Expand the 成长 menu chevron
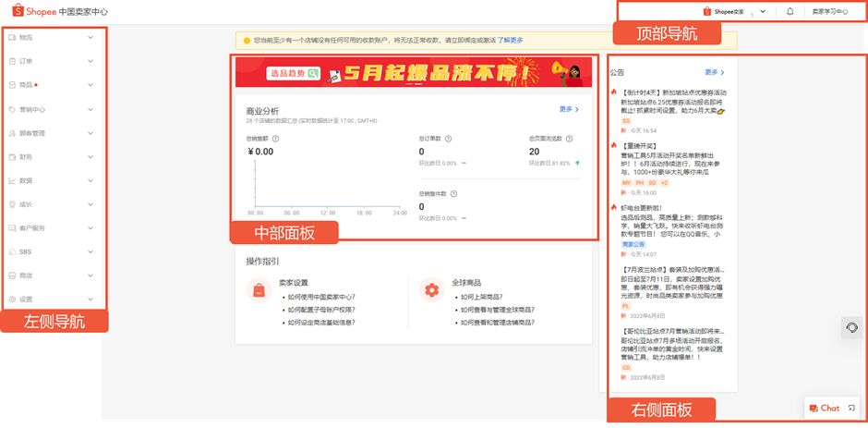 tap(90, 204)
